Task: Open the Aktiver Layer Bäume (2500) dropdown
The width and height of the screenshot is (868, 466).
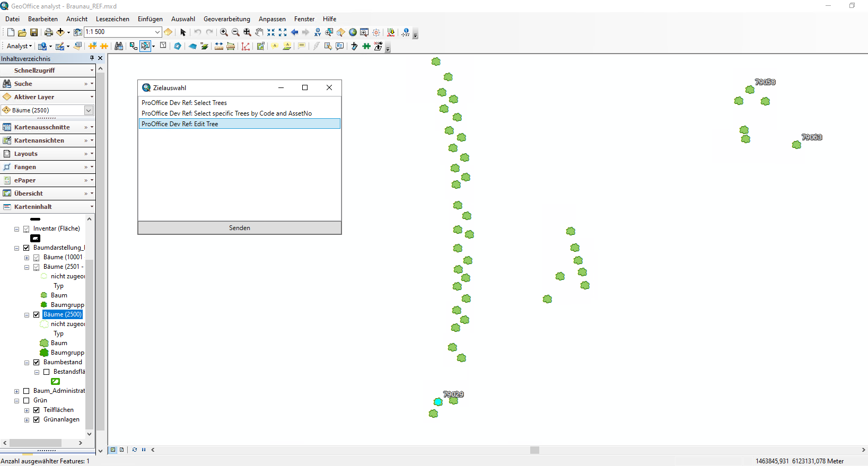Action: tap(89, 110)
